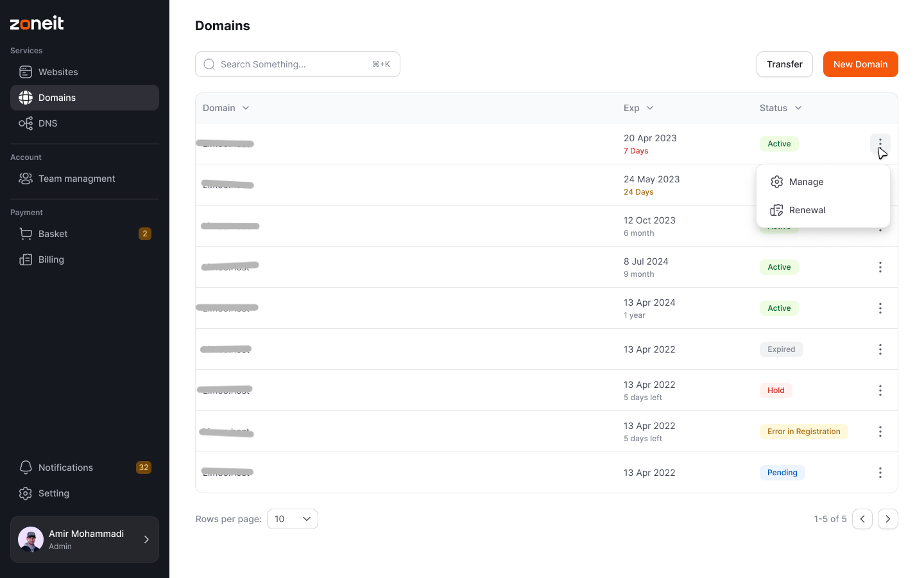924x578 pixels.
Task: Open the Billing page
Action: pyautogui.click(x=85, y=259)
